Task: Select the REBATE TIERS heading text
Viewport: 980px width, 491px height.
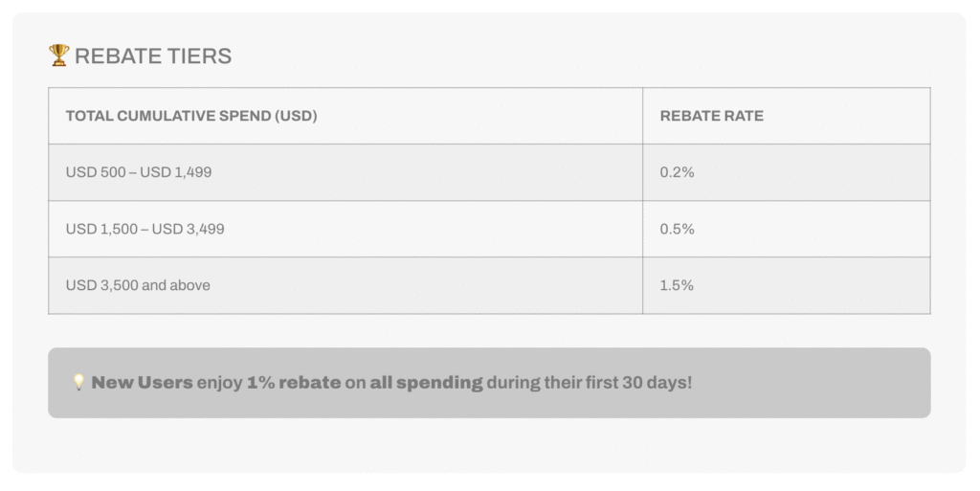Action: tap(153, 56)
